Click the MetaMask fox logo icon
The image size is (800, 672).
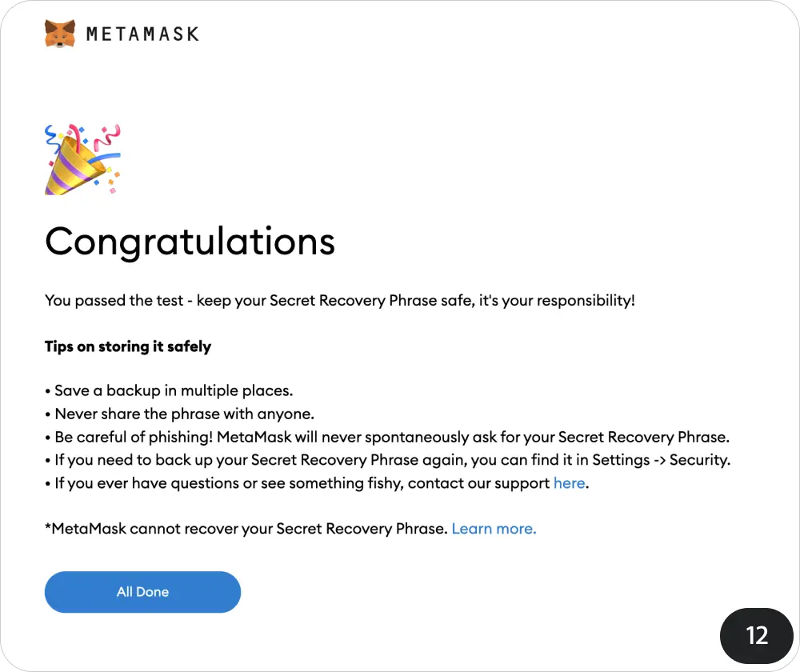click(60, 34)
